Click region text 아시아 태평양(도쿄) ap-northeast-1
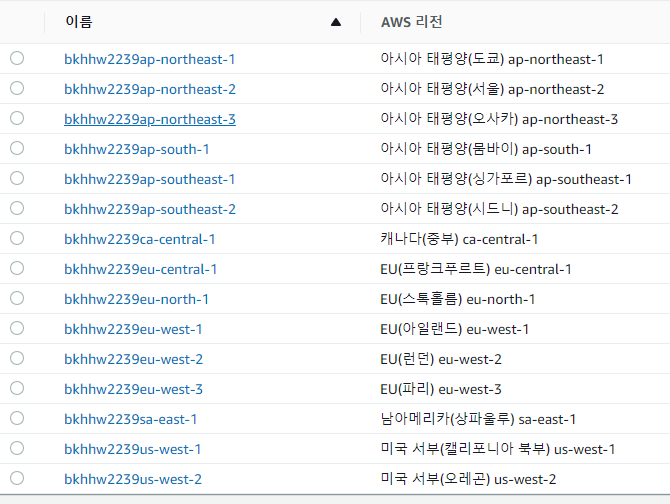 (492, 59)
